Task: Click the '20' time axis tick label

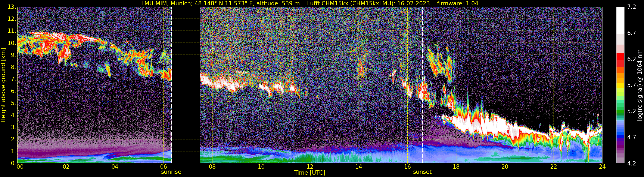Action: [505, 167]
